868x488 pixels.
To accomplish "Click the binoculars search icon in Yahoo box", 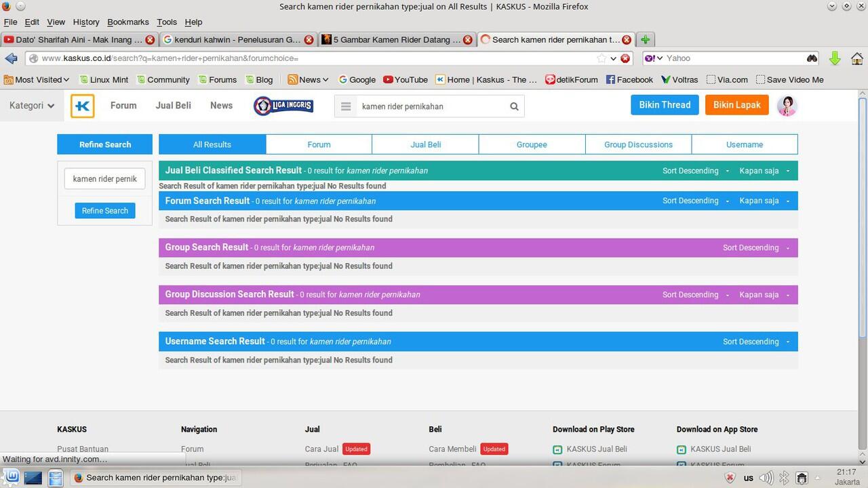I will point(812,58).
